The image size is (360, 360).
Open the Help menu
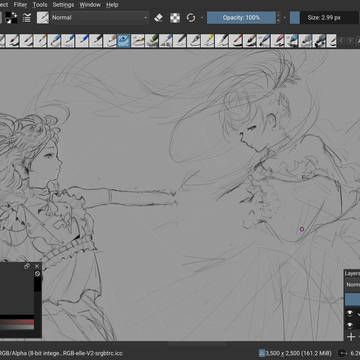tap(112, 5)
